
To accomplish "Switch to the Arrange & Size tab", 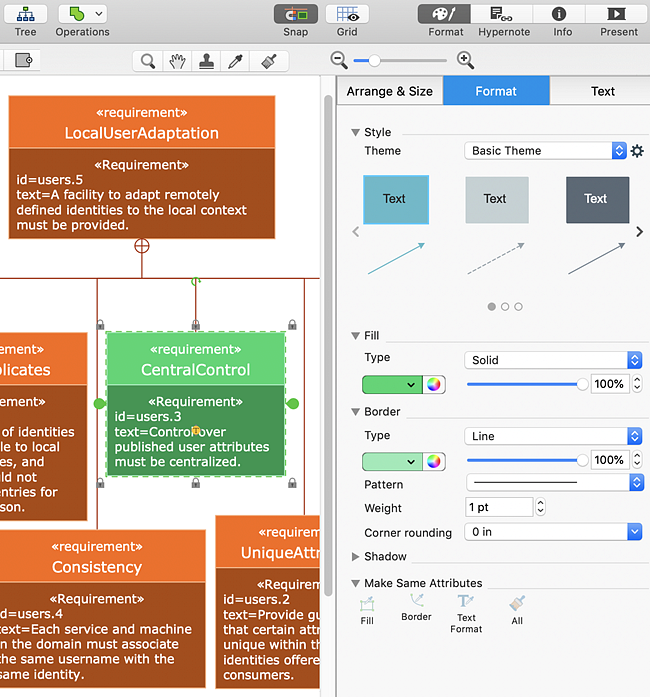I will [x=390, y=91].
